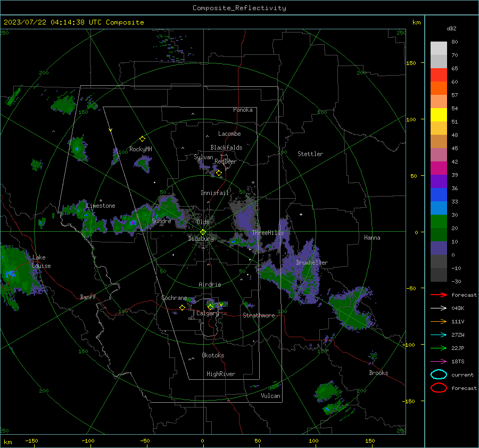Select the Three Hills label
This screenshot has width=479, height=448.
pyautogui.click(x=268, y=233)
